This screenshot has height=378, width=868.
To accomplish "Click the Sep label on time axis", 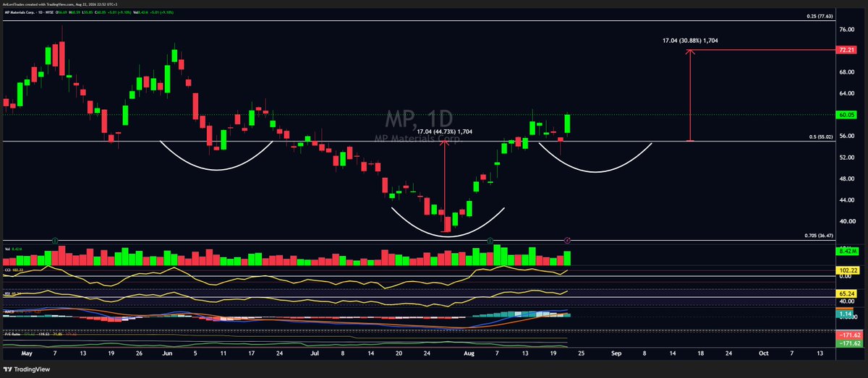I will click(616, 355).
